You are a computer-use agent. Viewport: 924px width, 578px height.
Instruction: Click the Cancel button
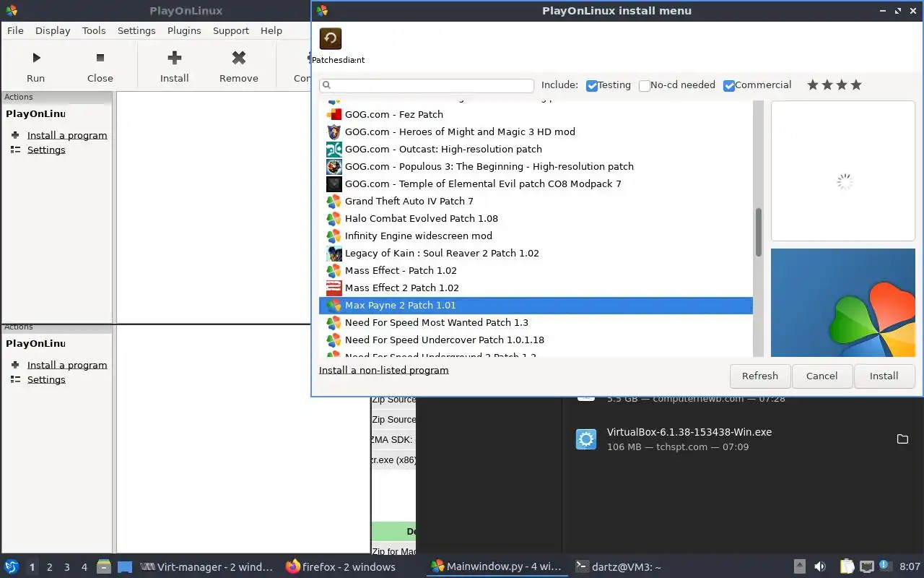[821, 376]
